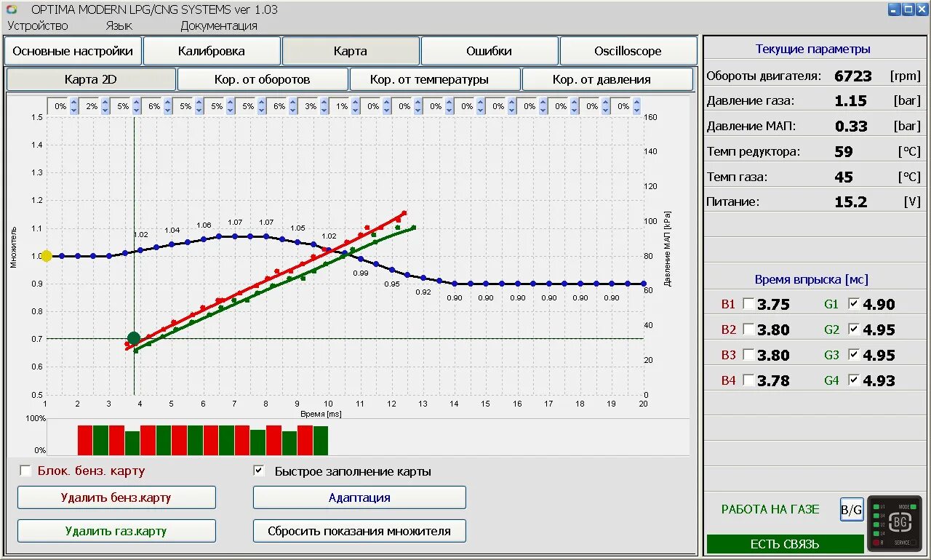Click the OPTIMA application icon in title bar
This screenshot has width=931, height=560.
tap(11, 9)
